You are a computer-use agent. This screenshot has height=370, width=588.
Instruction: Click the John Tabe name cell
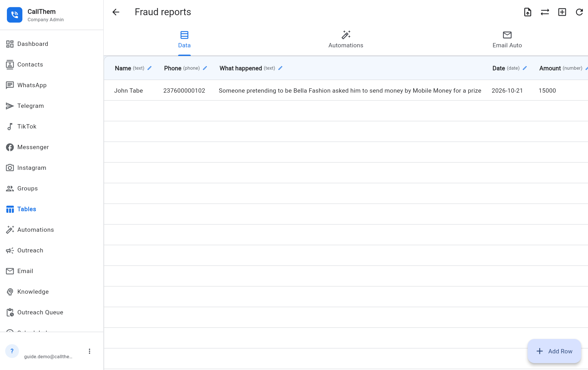tap(129, 91)
